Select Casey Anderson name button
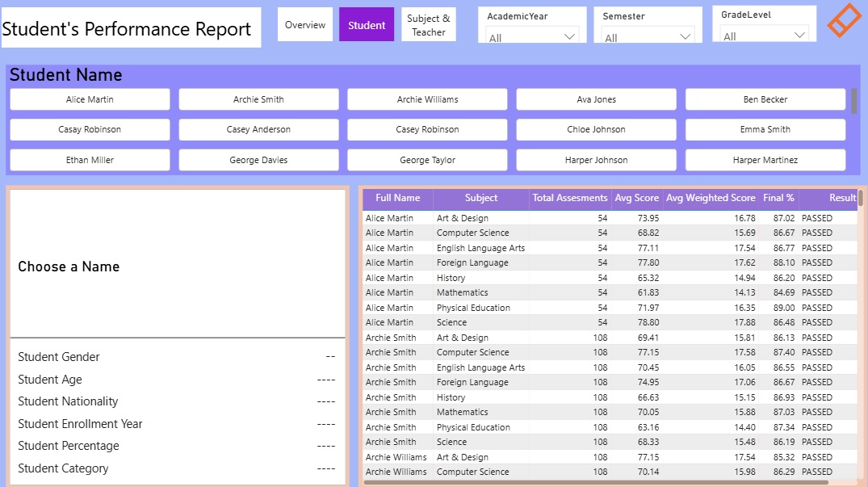The image size is (868, 487). coord(258,129)
